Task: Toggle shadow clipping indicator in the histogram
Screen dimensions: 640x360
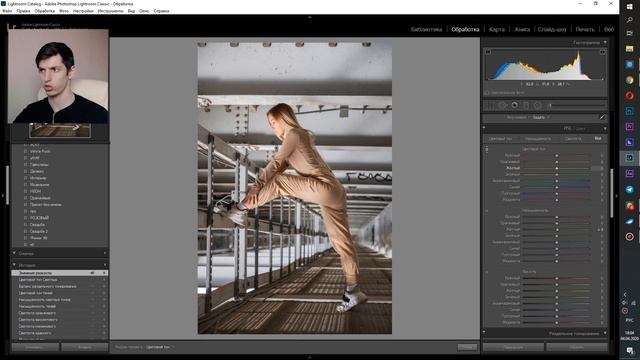Action: (x=487, y=52)
